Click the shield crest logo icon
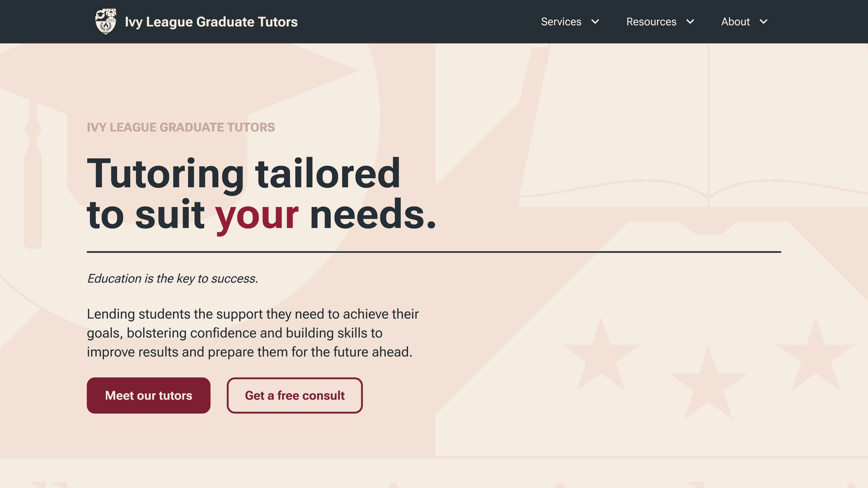This screenshot has width=868, height=488. (106, 21)
